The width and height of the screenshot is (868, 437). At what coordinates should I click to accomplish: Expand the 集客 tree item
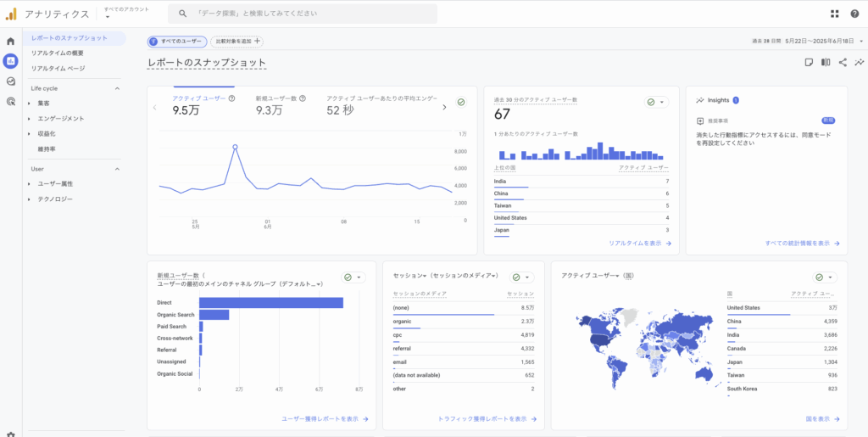coord(29,104)
